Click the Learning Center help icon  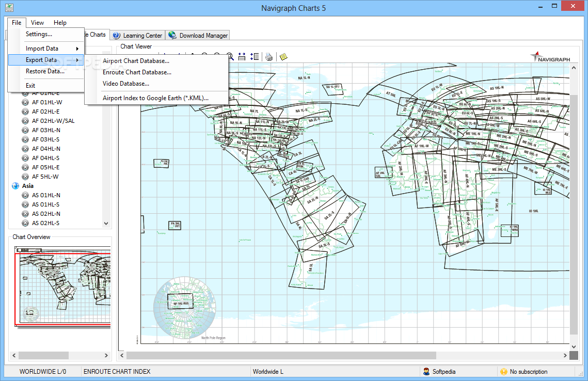point(117,35)
